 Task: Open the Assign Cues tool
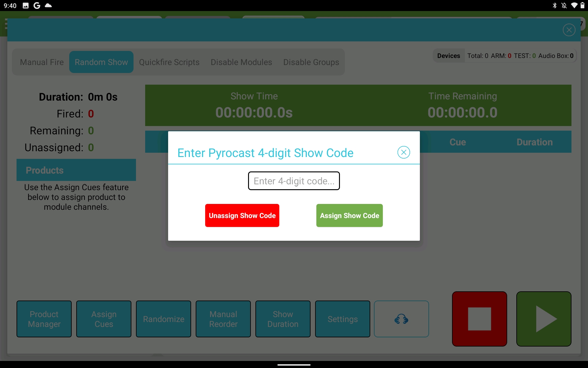pyautogui.click(x=104, y=319)
